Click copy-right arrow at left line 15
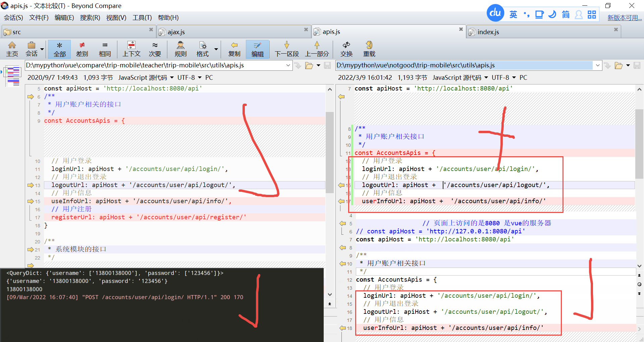 point(31,201)
